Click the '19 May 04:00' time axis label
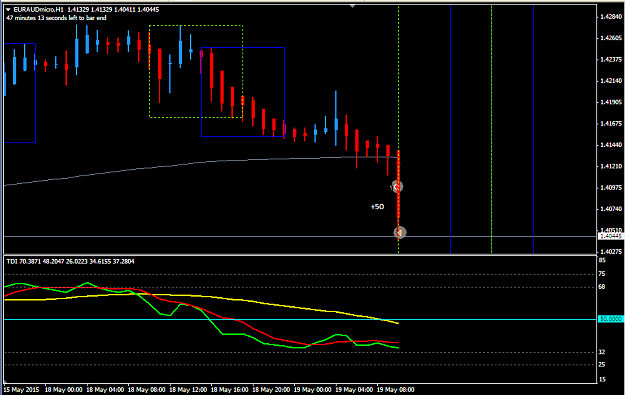This screenshot has height=395, width=625. coord(354,389)
